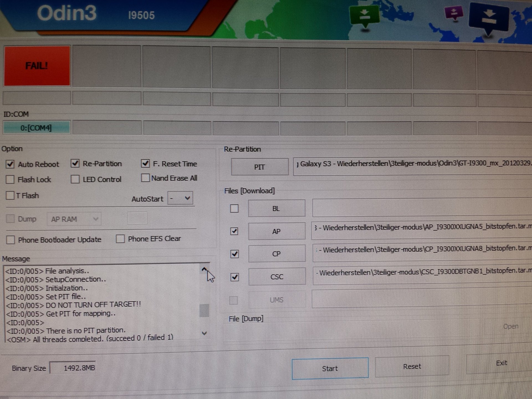Click the AP file button
The height and width of the screenshot is (399, 532).
[x=277, y=231]
